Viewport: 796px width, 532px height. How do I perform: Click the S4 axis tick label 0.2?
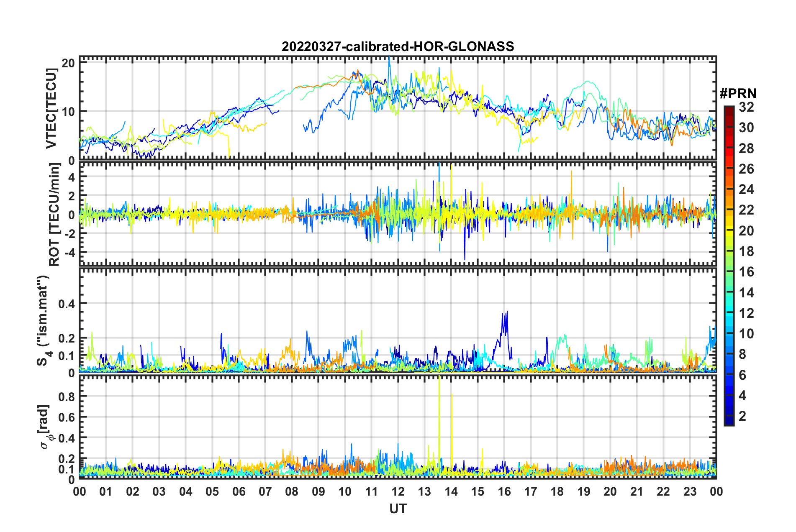coord(67,338)
